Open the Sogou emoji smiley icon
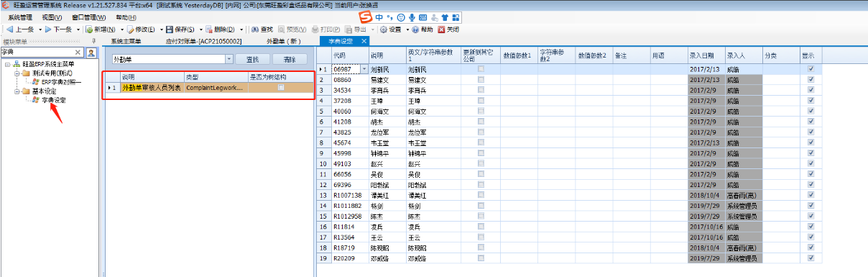Viewport: 868px width, 277px height. tap(400, 17)
